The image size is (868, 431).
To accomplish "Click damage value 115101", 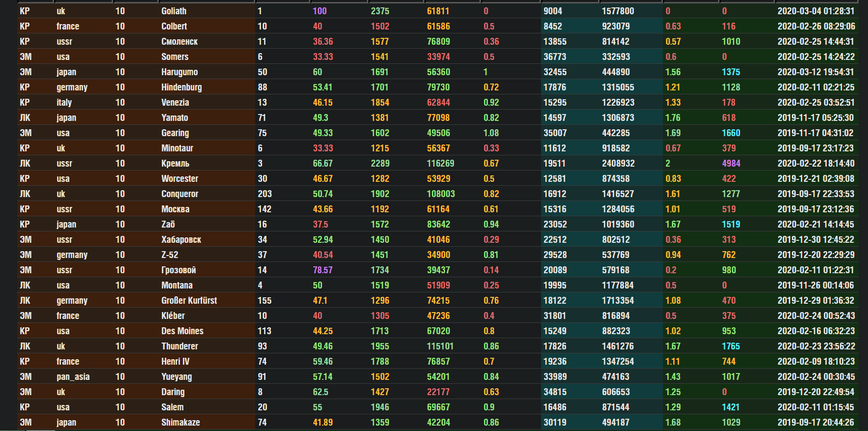I will [x=440, y=346].
